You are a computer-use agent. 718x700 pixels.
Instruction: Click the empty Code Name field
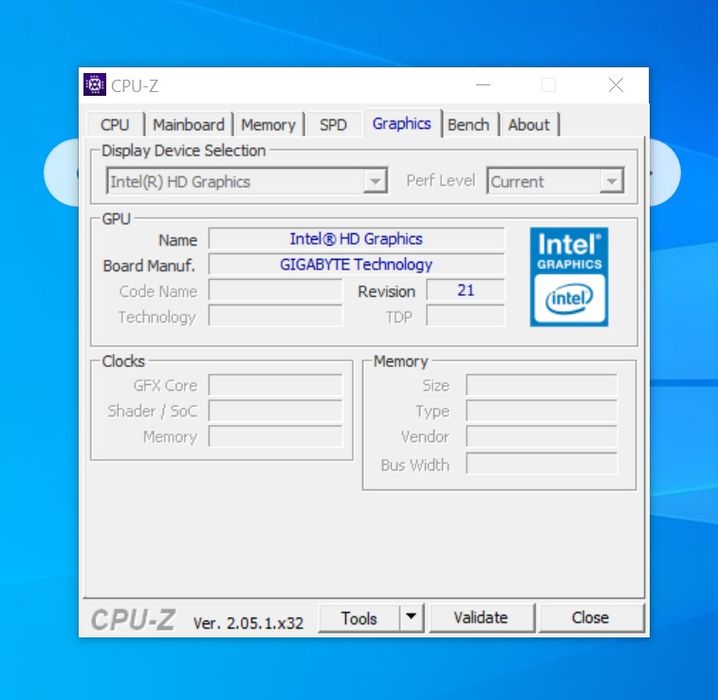[275, 290]
